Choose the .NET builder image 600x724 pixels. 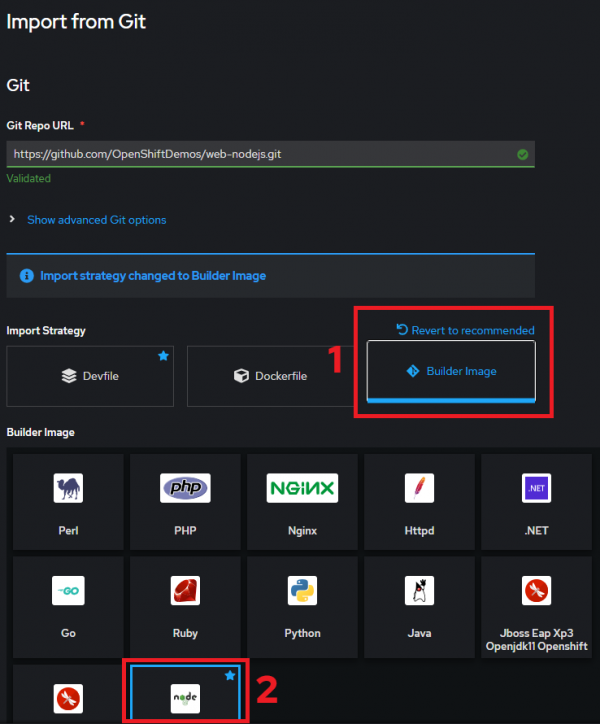(537, 501)
